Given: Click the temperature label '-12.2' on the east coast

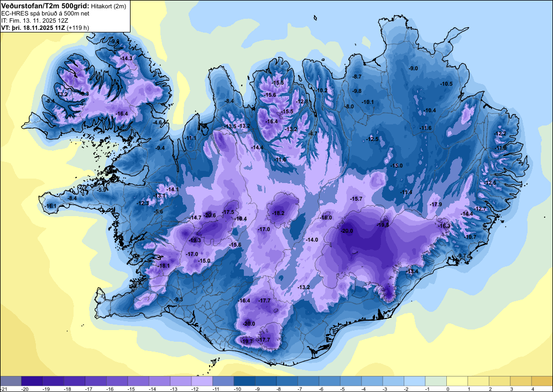Looking at the screenshot, I should point(500,134).
